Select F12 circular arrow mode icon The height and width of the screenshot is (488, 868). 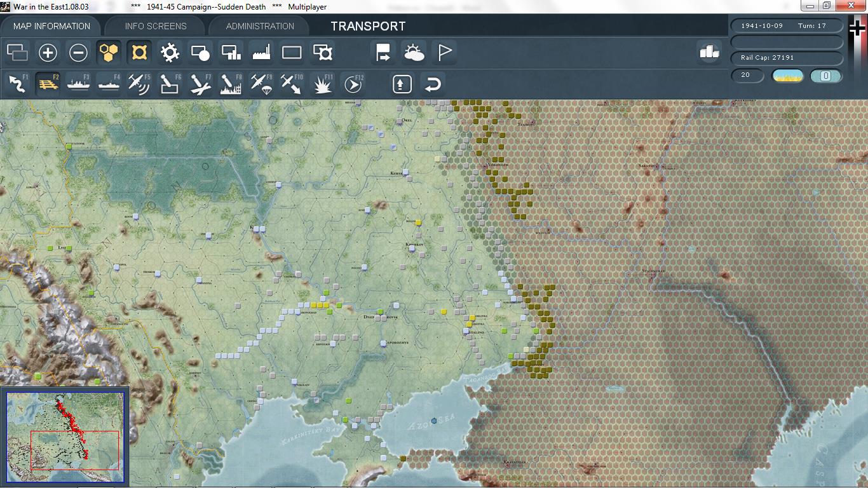[353, 84]
